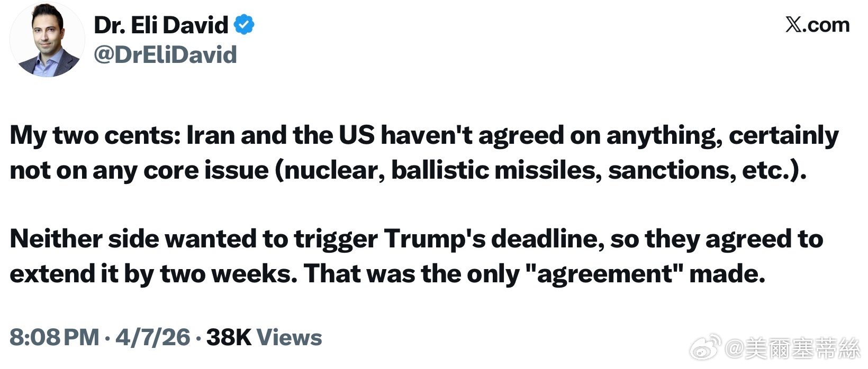
Task: Open the display name Dr. Eli David
Action: [161, 25]
